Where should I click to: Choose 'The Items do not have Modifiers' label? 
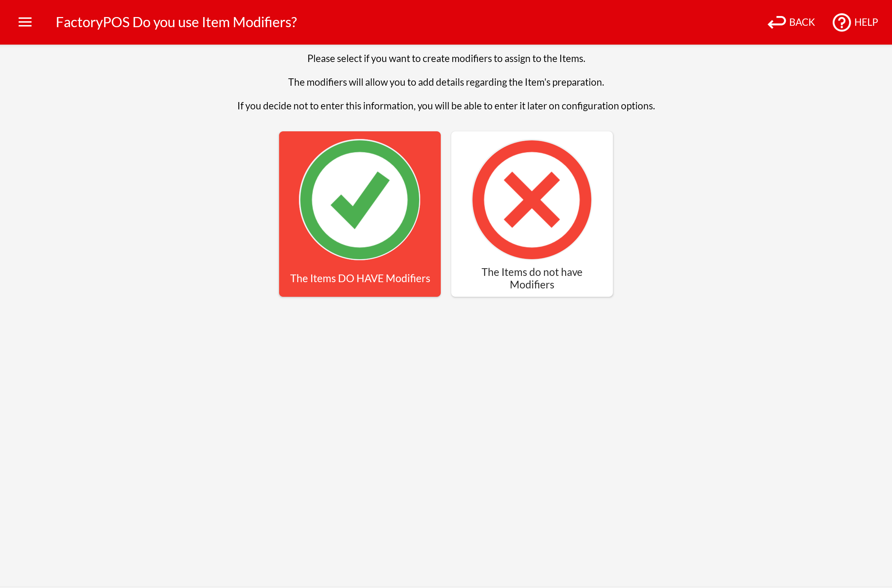(x=531, y=278)
